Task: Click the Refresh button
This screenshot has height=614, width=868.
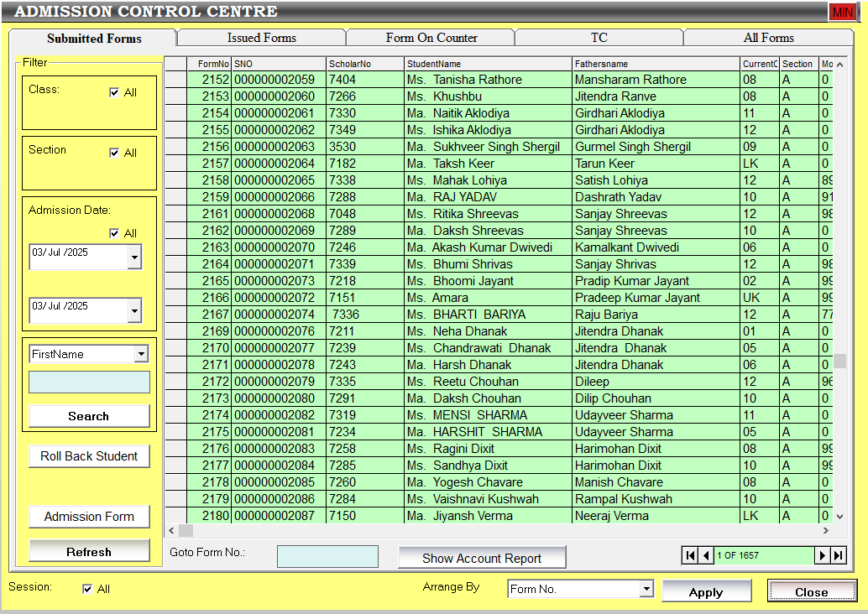Action: [89, 551]
